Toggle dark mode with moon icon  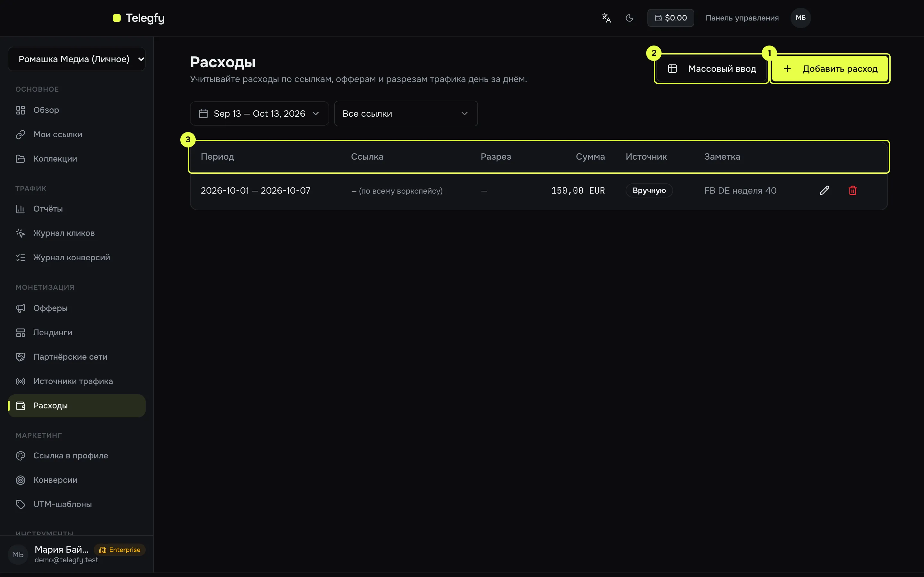[x=629, y=18]
